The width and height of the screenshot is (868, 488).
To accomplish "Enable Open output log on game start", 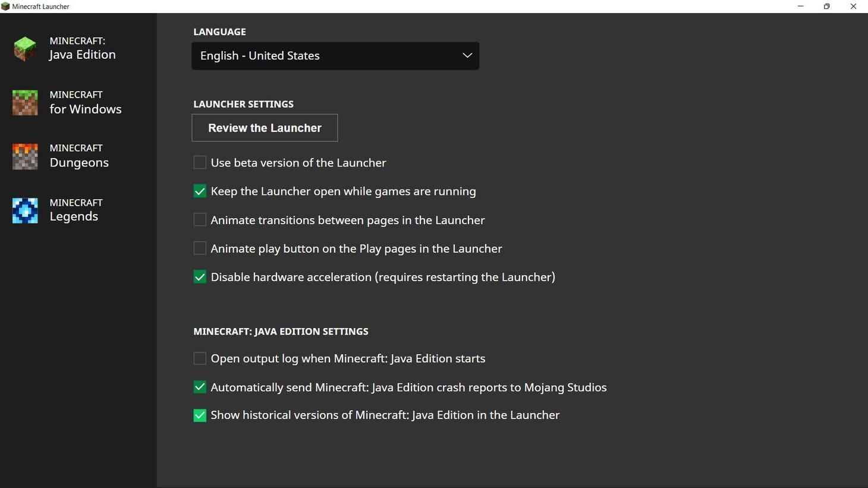I will tap(200, 358).
